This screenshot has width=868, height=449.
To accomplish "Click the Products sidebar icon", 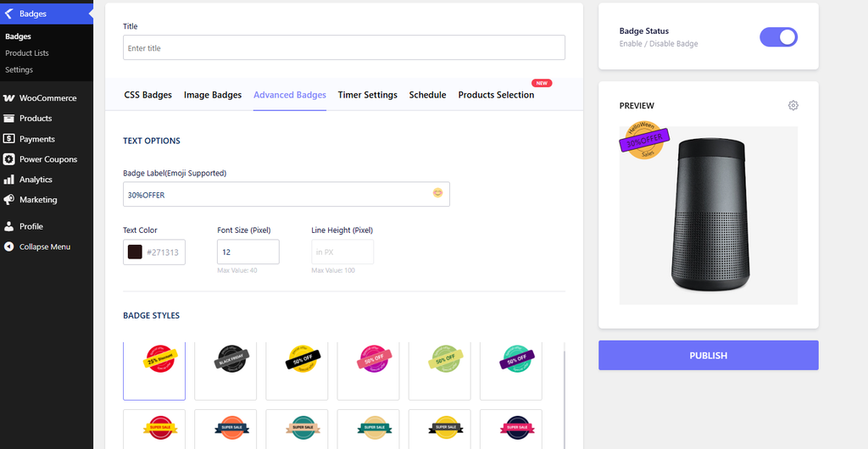I will point(8,119).
